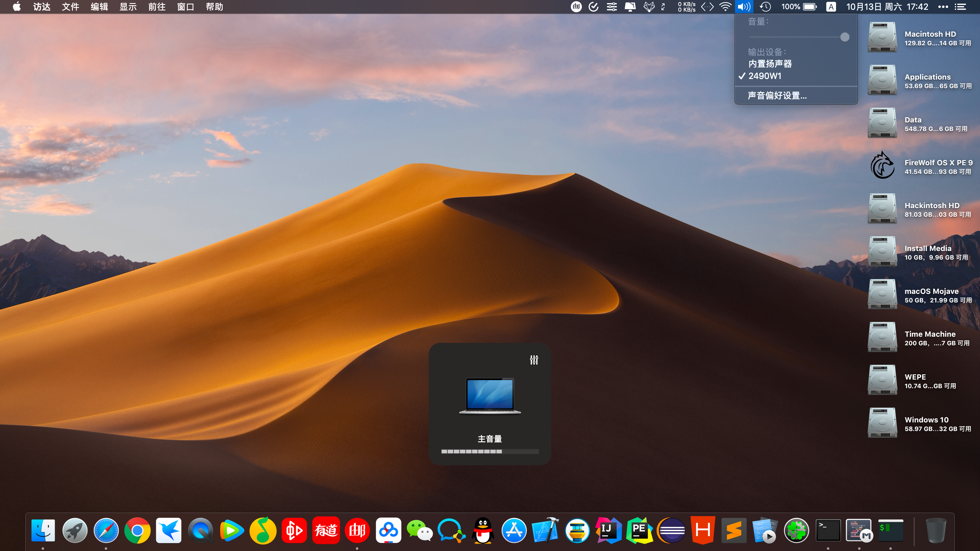
Task: Expand the battery 100% status menu
Action: coord(799,7)
